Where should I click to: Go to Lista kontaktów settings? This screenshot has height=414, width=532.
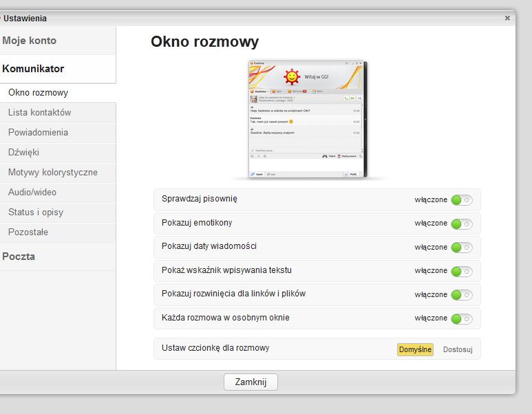click(58, 113)
